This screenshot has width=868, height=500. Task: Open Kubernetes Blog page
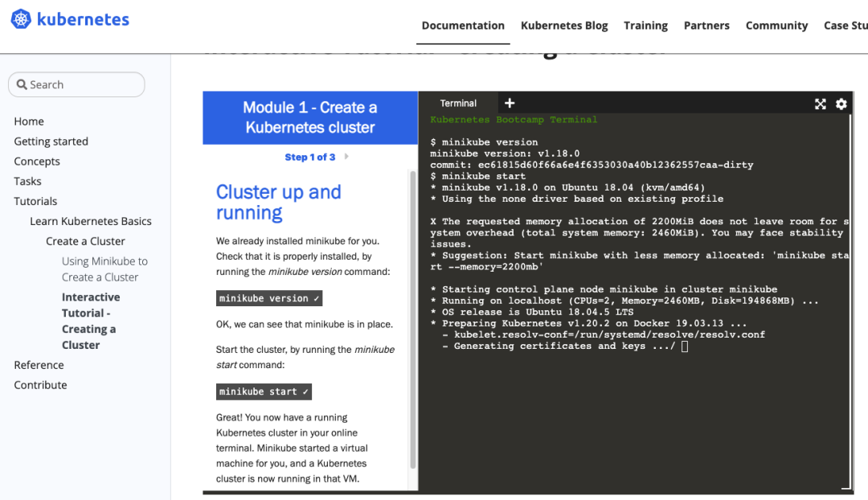pyautogui.click(x=564, y=25)
